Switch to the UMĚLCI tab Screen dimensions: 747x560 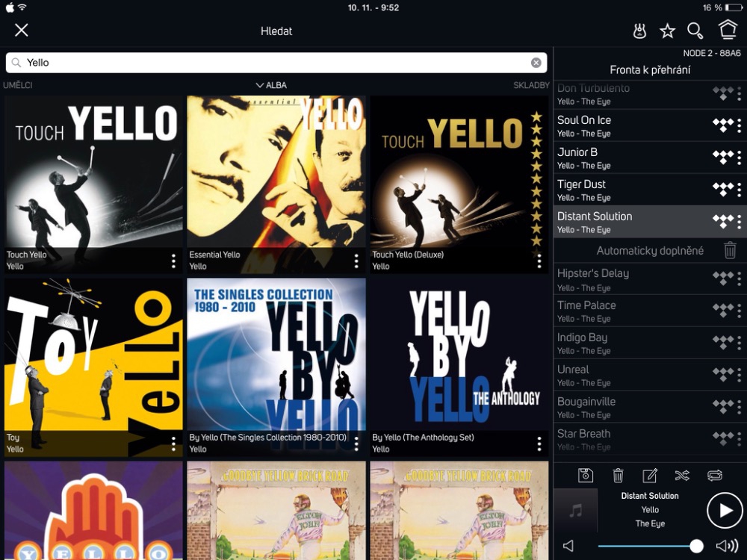(18, 85)
